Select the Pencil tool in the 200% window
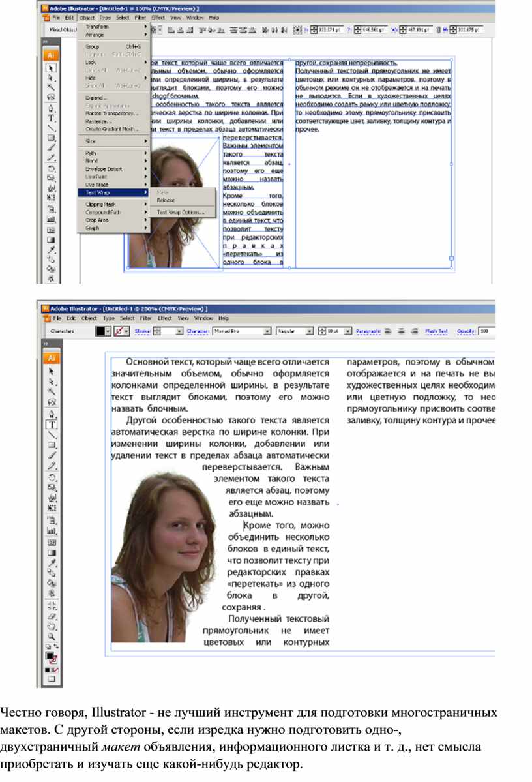 (52, 466)
